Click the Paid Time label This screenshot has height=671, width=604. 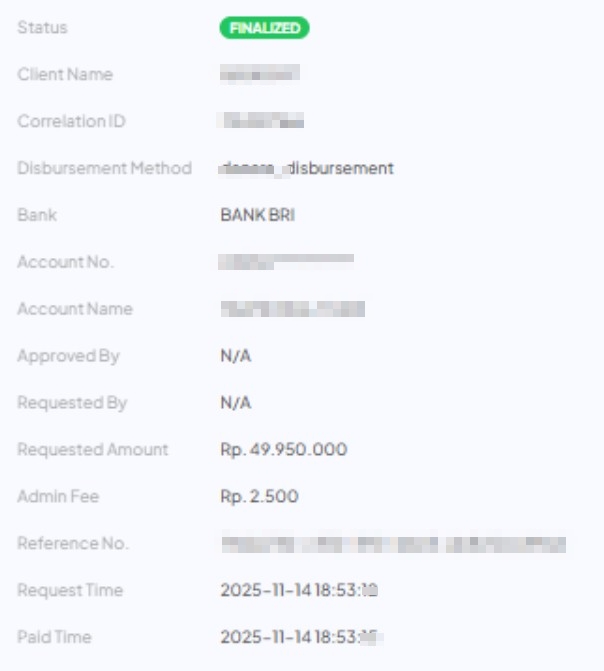[x=54, y=638]
